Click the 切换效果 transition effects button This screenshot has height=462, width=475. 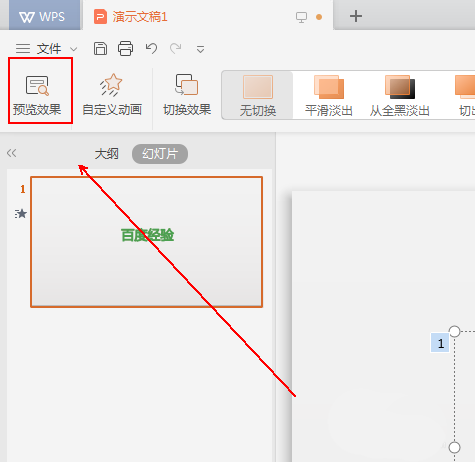187,95
